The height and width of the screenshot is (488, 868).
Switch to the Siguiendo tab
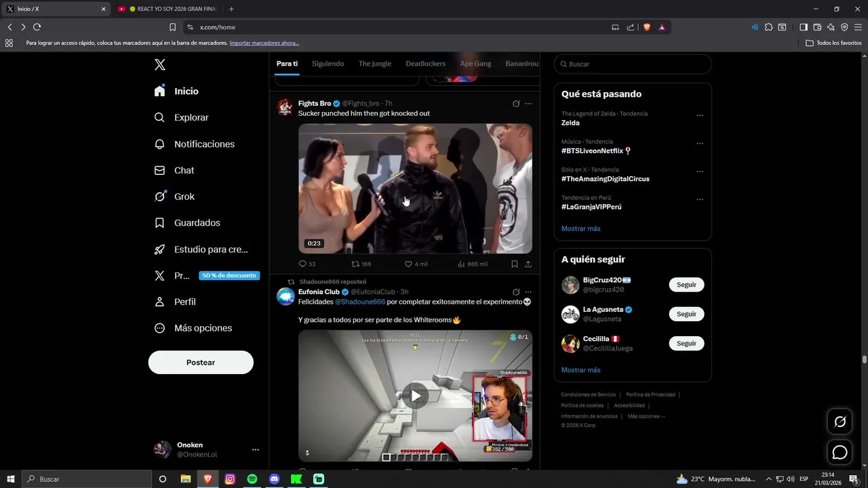click(x=328, y=64)
